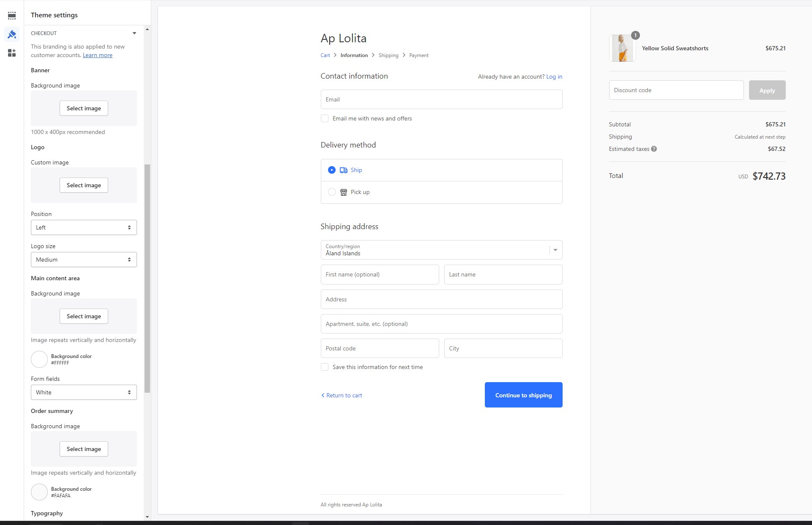Open the logo Position dropdown

(84, 227)
